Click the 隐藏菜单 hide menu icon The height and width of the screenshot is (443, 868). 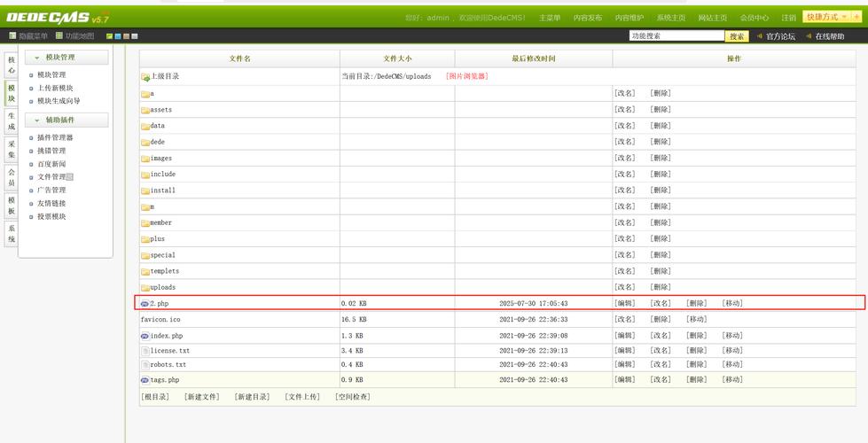point(12,36)
